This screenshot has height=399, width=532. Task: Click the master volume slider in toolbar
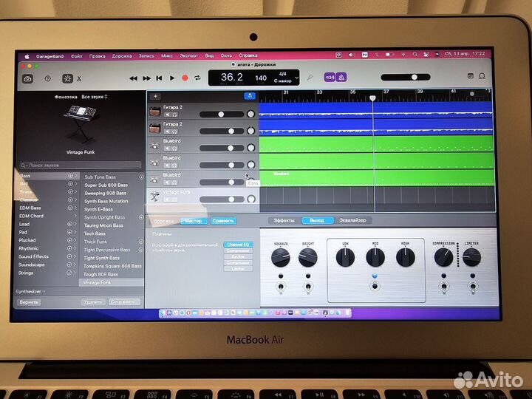click(x=406, y=78)
